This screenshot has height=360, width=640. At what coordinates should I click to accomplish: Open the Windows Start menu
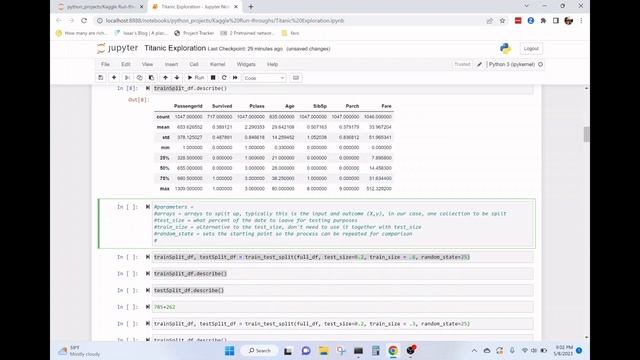230,351
